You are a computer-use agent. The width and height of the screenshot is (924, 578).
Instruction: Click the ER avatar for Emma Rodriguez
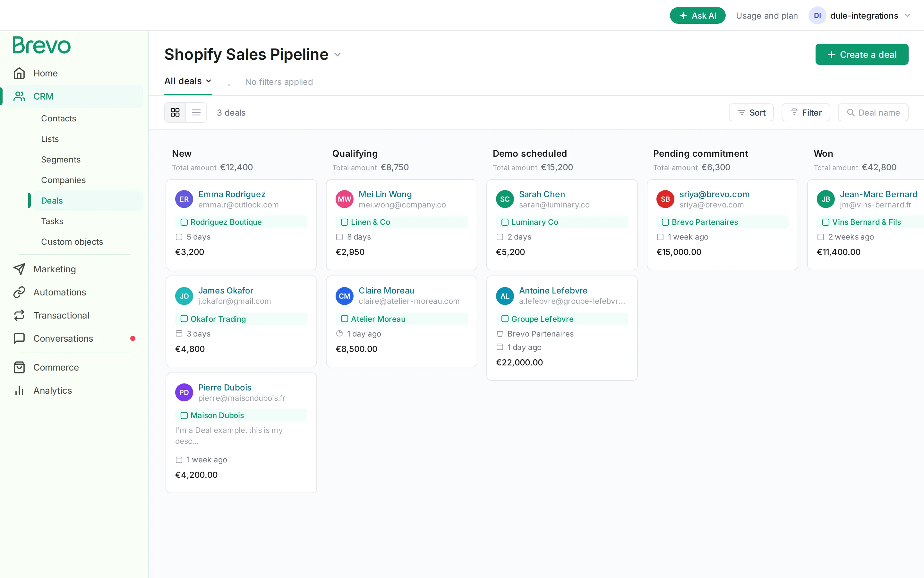pyautogui.click(x=184, y=199)
